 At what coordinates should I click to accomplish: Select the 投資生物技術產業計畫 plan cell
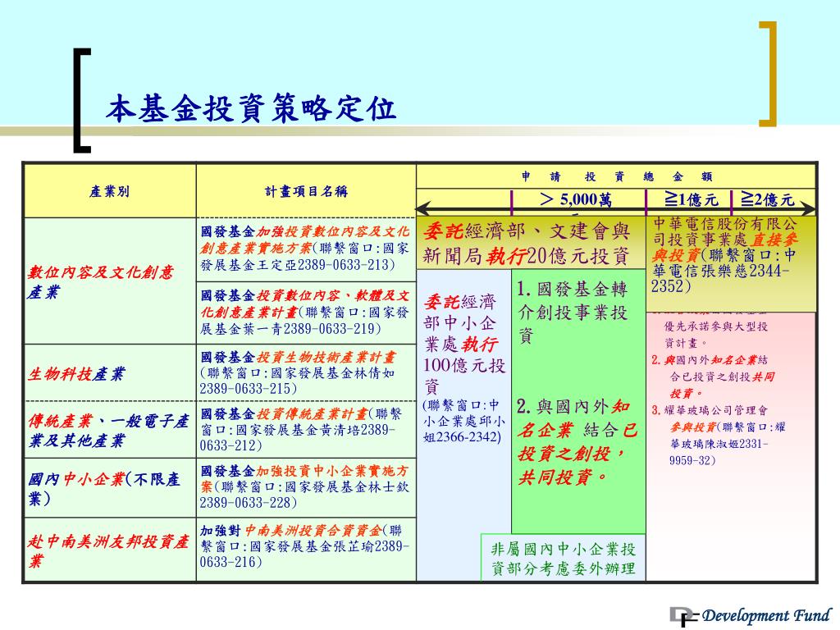click(x=307, y=373)
